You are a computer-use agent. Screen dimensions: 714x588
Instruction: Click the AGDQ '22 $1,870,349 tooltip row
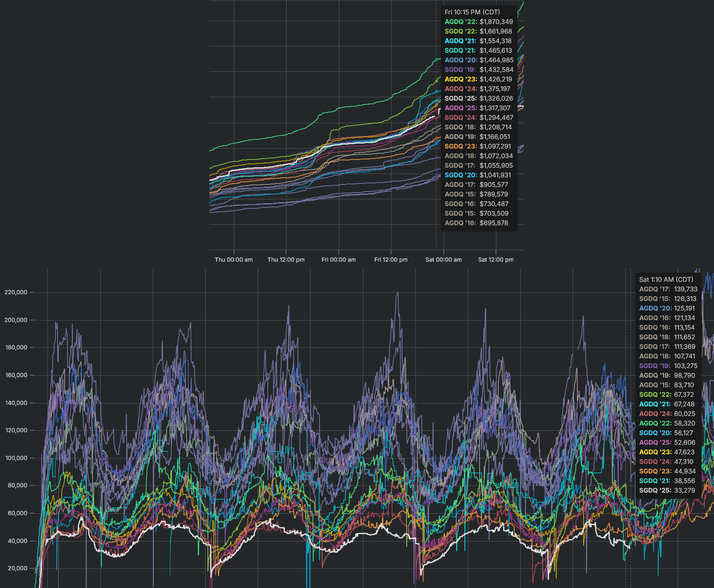[479, 22]
